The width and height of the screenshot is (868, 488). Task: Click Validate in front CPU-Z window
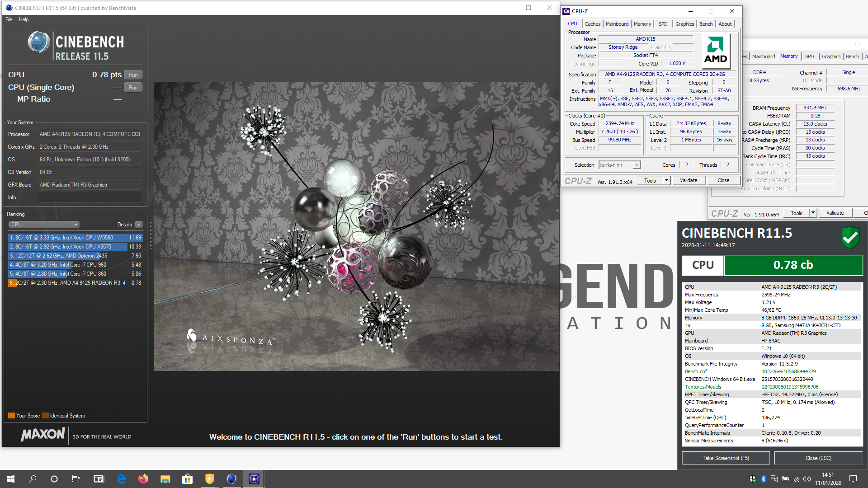coord(689,180)
